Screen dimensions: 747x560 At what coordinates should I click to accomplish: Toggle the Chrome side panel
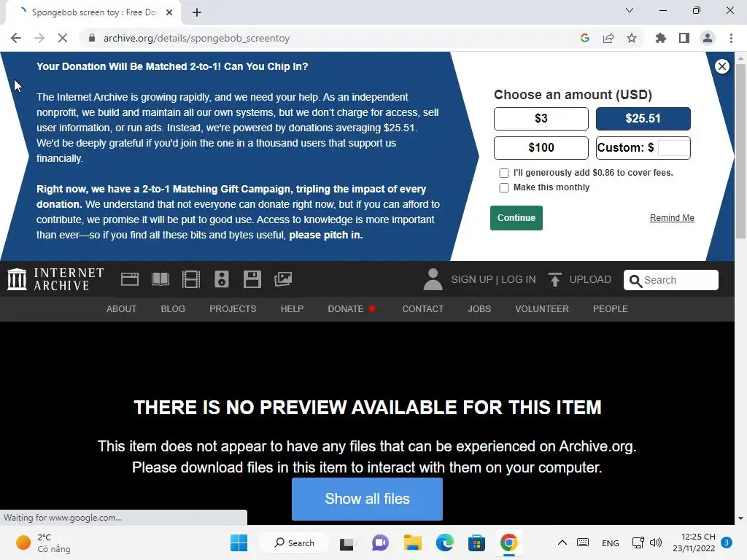click(684, 38)
